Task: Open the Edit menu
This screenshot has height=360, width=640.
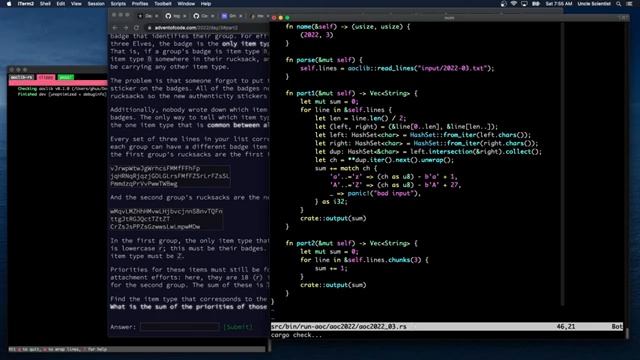Action: (x=61, y=4)
